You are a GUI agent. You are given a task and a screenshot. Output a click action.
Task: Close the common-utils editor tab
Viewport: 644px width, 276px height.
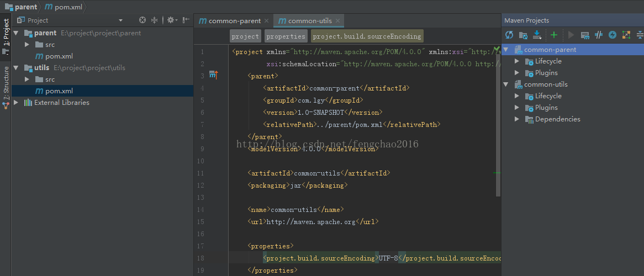click(338, 21)
